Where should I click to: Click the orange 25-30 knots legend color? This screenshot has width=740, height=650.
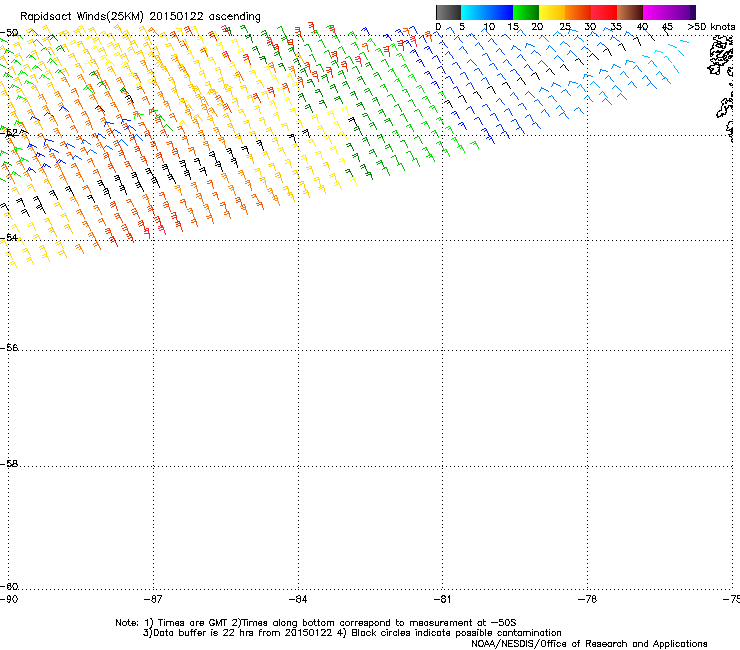pos(578,12)
